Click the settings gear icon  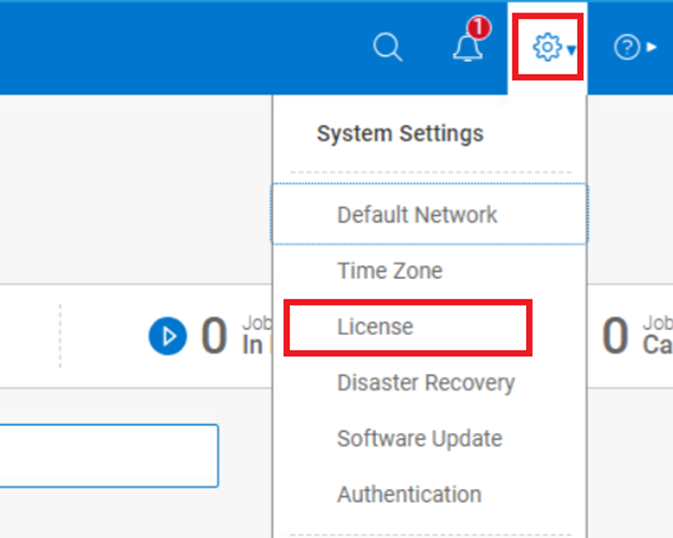click(x=545, y=47)
